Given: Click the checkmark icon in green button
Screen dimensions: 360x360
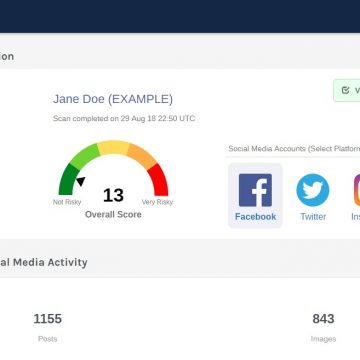Looking at the screenshot, I should tap(345, 90).
